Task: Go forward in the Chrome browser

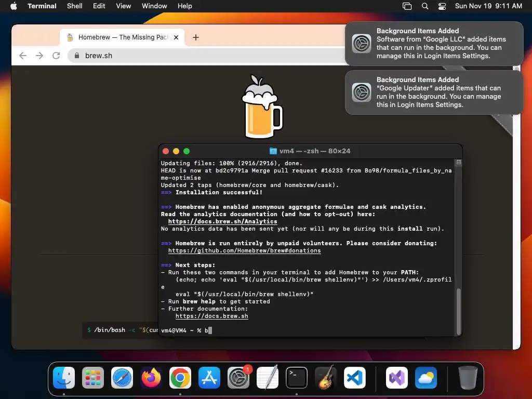Action: click(39, 56)
